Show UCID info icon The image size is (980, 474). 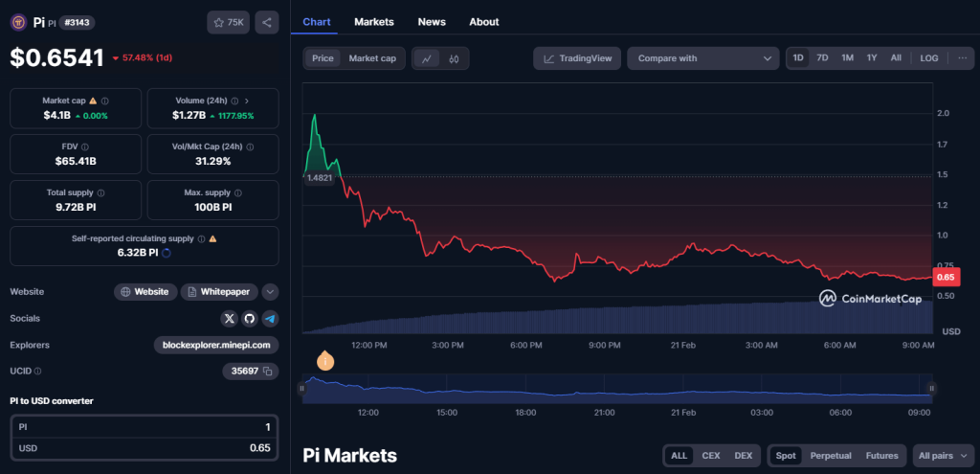[37, 371]
